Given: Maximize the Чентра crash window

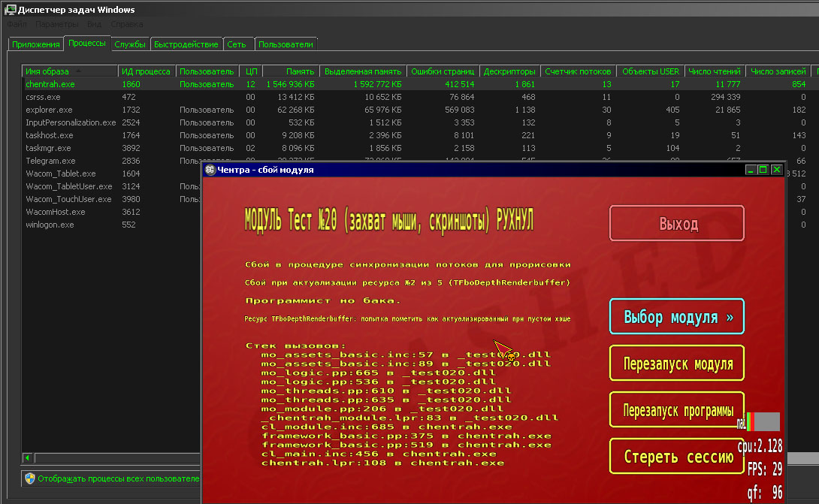Looking at the screenshot, I should 763,170.
